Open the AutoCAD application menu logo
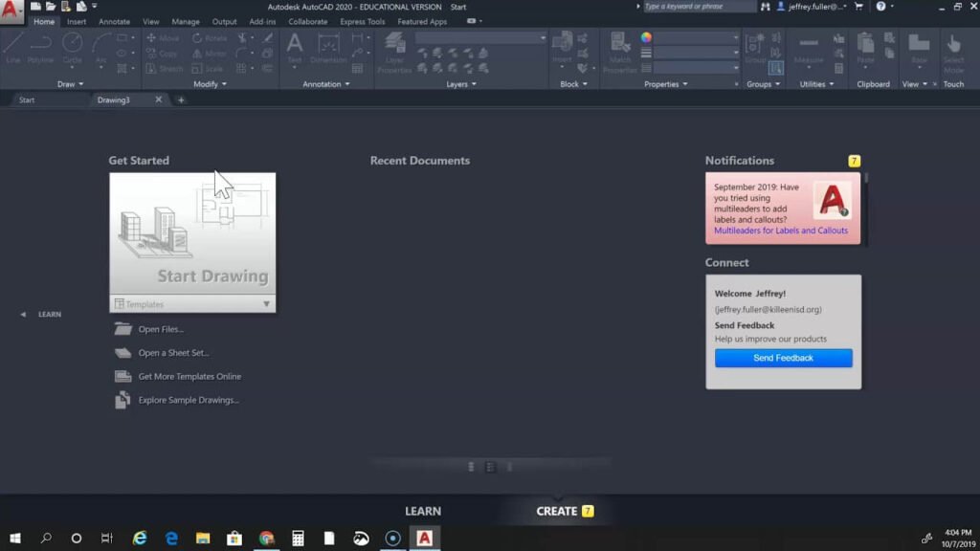 tap(11, 11)
